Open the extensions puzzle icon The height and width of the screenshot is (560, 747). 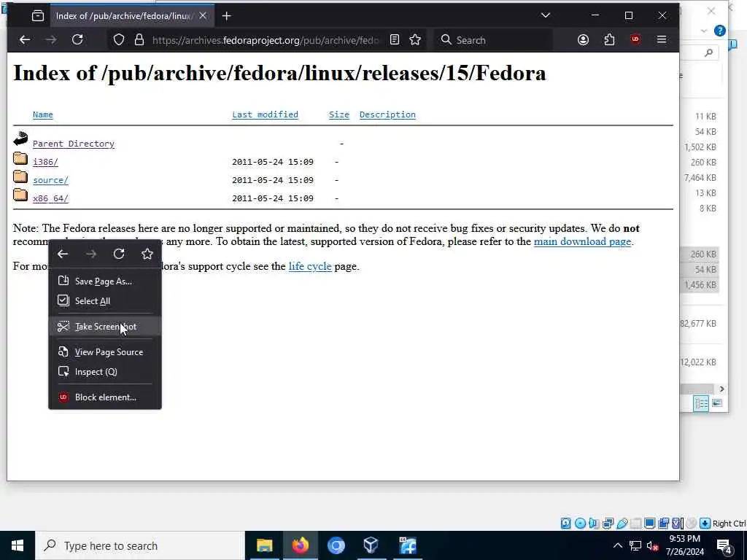tap(609, 40)
